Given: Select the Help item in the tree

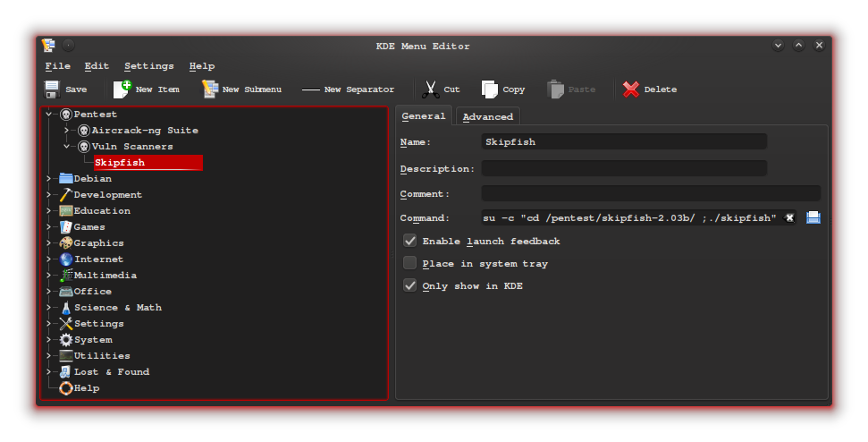Looking at the screenshot, I should click(x=86, y=388).
